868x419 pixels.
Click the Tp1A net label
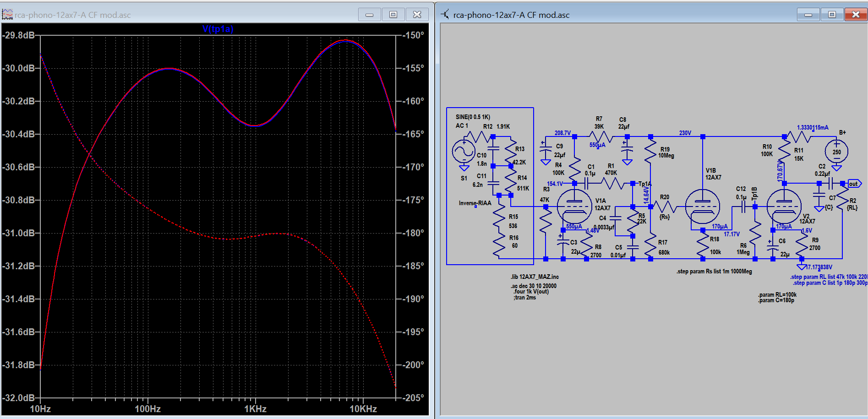(x=644, y=184)
